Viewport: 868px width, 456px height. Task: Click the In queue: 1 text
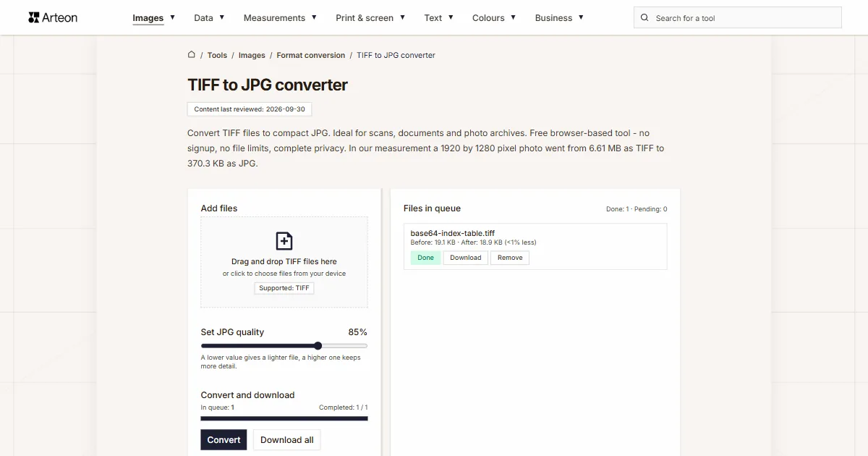coord(217,408)
